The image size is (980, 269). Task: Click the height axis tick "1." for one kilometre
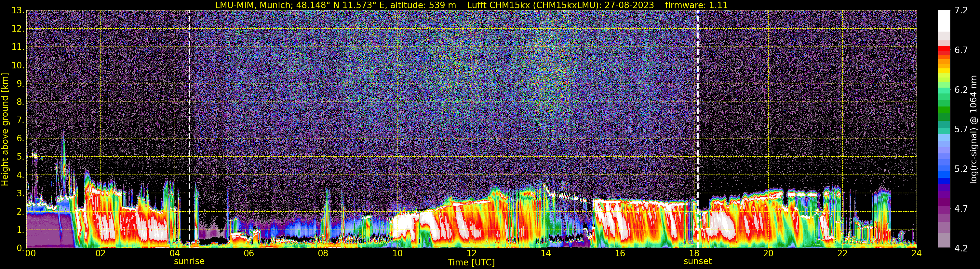tap(21, 230)
